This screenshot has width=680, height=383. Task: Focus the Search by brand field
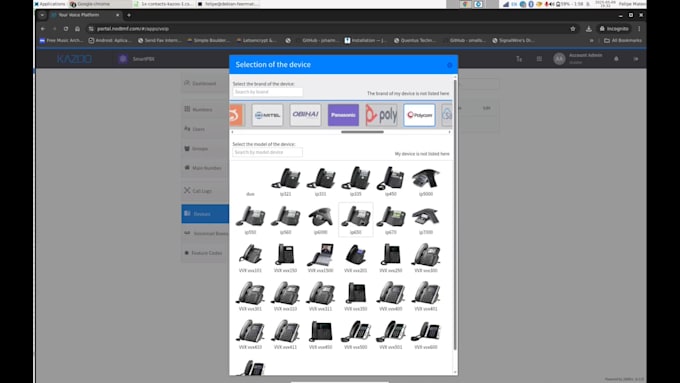[x=268, y=92]
